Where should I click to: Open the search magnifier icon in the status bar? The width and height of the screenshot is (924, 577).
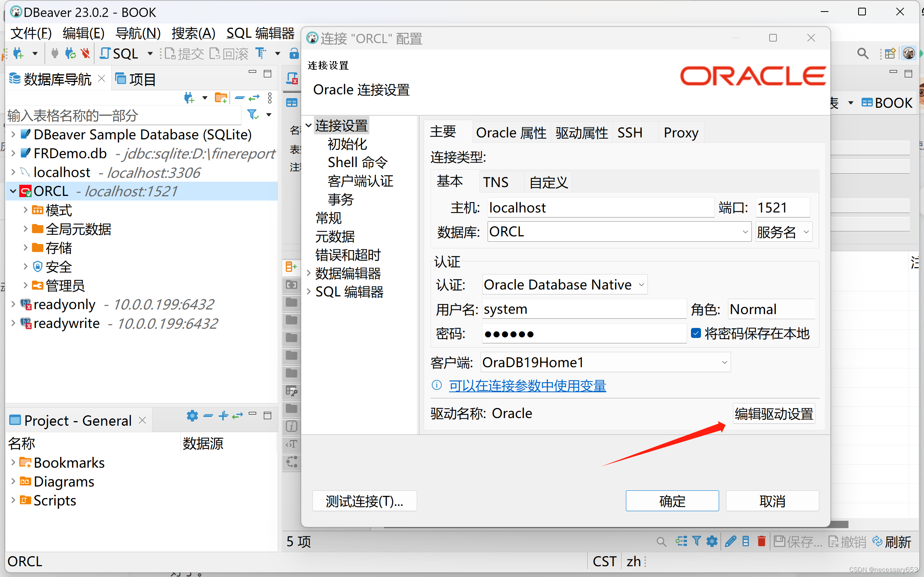(x=661, y=542)
